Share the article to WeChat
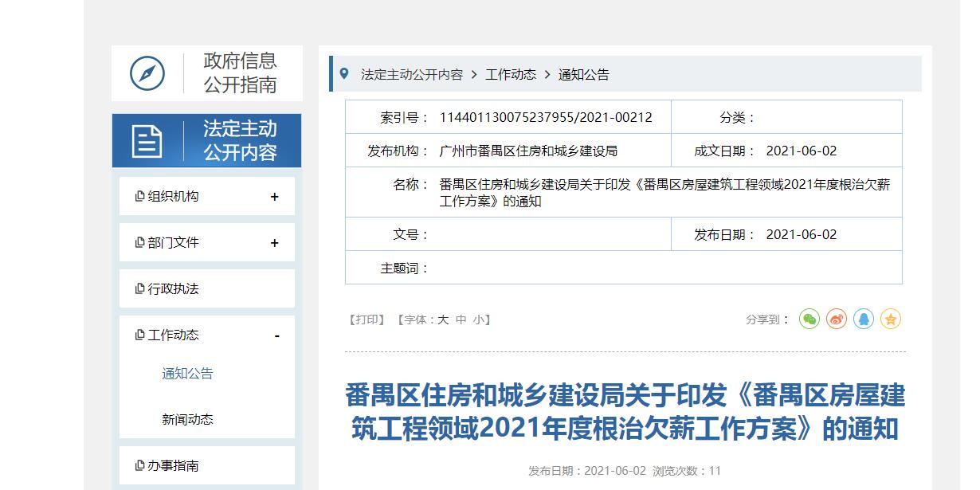 (x=809, y=319)
